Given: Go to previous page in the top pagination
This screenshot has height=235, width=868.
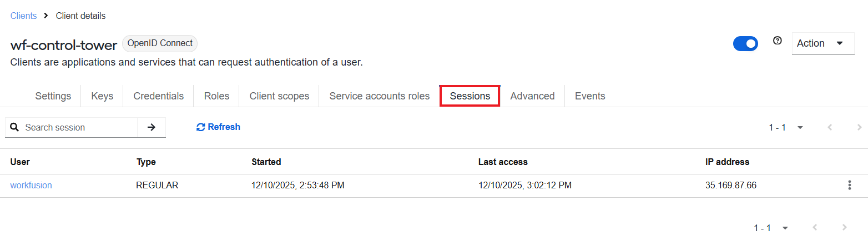Looking at the screenshot, I should (x=830, y=127).
